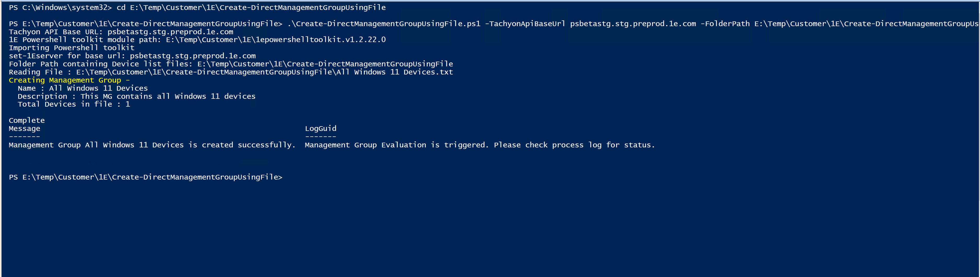980x277 pixels.
Task: Click the "1E Powershell toolkit module path" line
Action: (x=197, y=39)
